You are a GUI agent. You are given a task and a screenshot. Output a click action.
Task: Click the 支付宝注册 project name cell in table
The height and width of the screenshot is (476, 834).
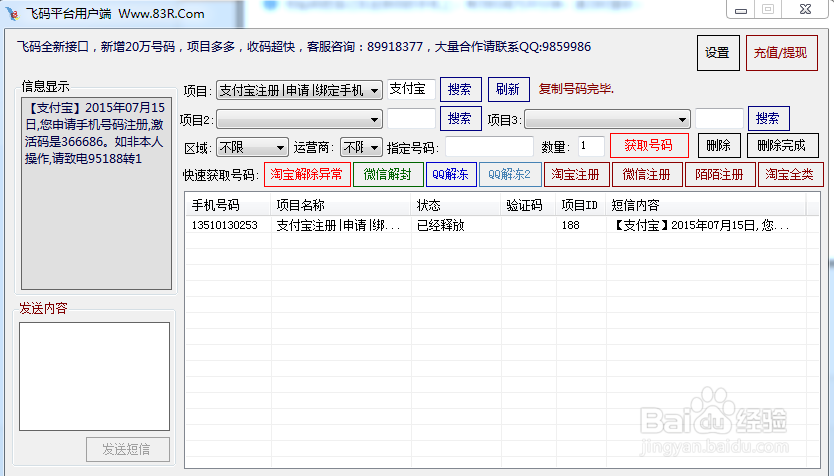[x=339, y=225]
